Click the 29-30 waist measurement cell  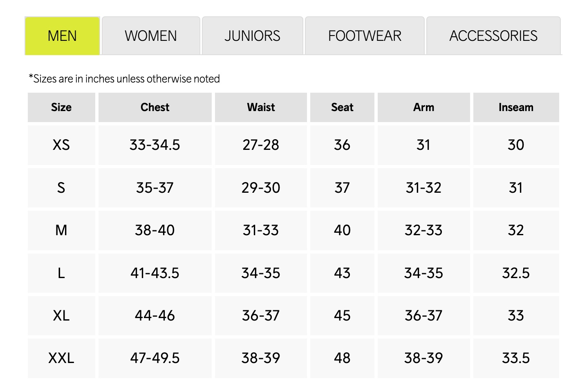pos(261,188)
